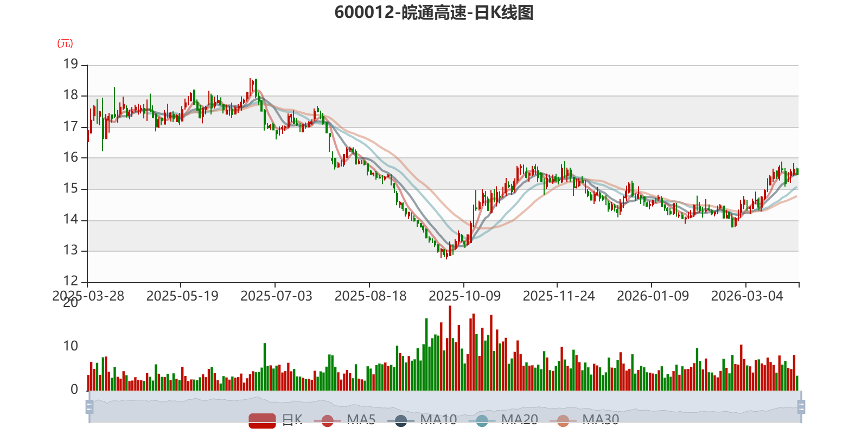Click the price axis label 17
Viewport: 868px width, 434px height.
click(x=71, y=126)
